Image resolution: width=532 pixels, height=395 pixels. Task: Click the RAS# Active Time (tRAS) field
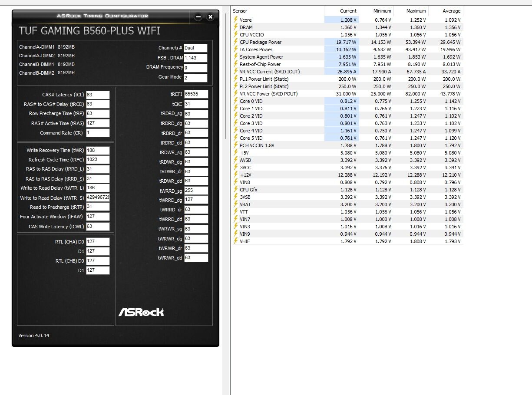point(98,123)
